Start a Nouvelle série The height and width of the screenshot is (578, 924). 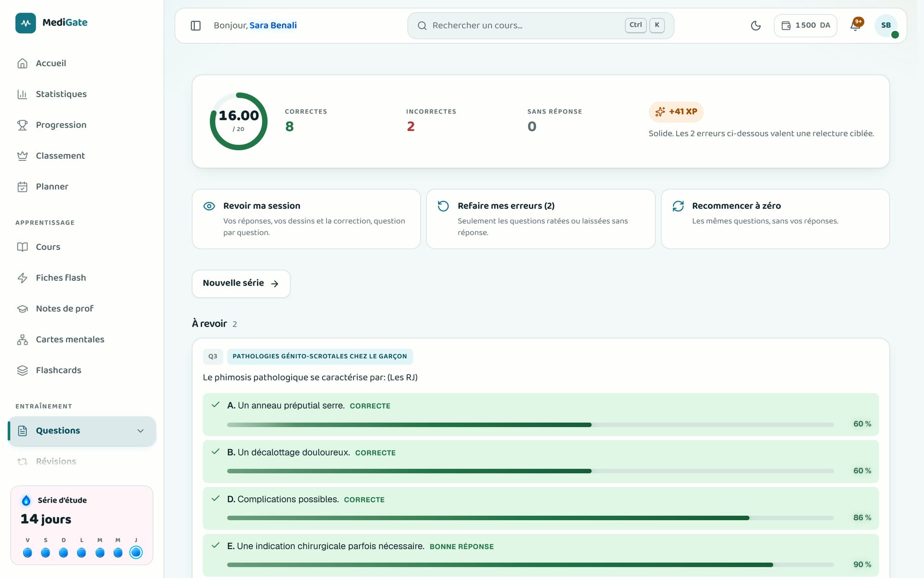[x=241, y=283]
